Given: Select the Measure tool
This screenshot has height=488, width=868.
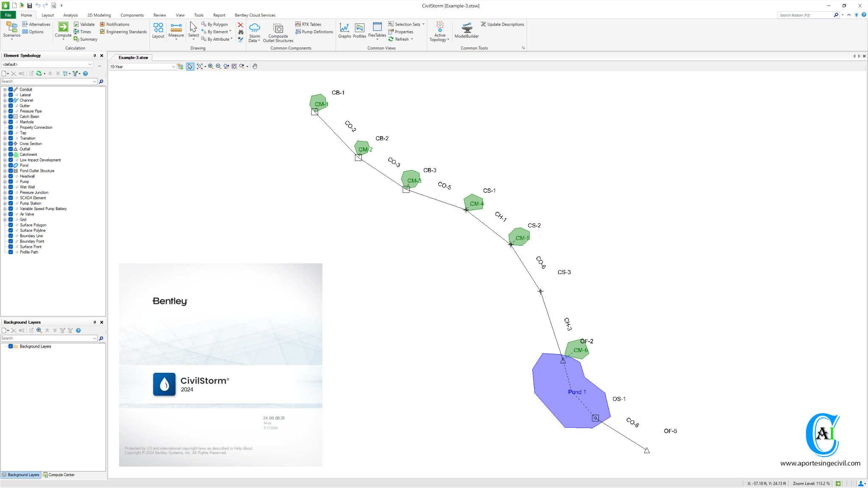Looking at the screenshot, I should click(x=176, y=28).
